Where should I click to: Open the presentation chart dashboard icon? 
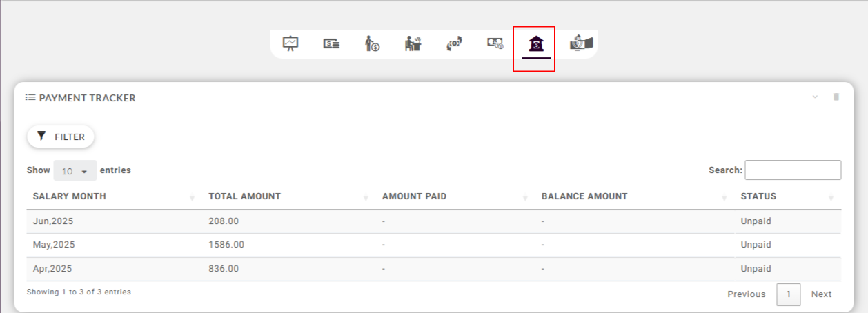[290, 44]
